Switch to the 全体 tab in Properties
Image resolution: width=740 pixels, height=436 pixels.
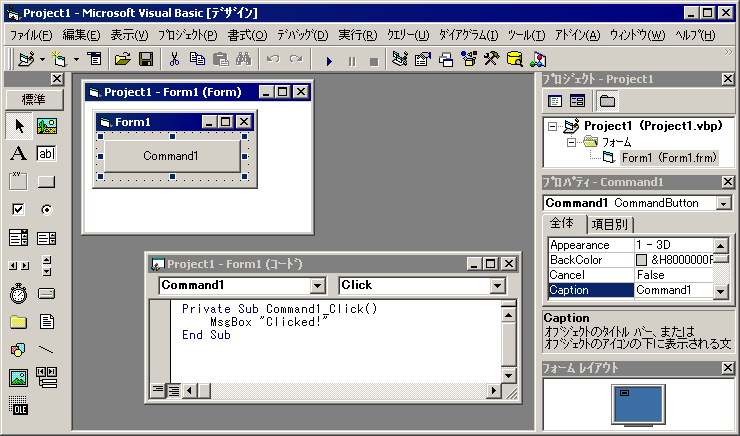[x=563, y=223]
